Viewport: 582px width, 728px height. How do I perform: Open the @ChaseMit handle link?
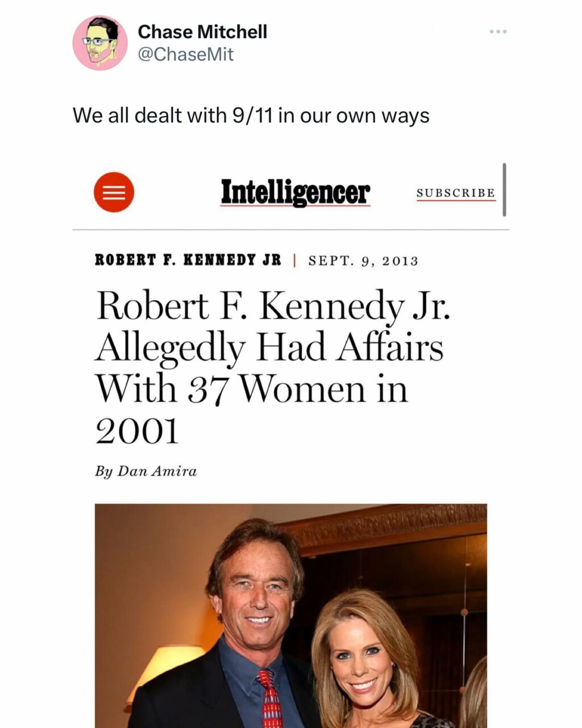point(185,55)
